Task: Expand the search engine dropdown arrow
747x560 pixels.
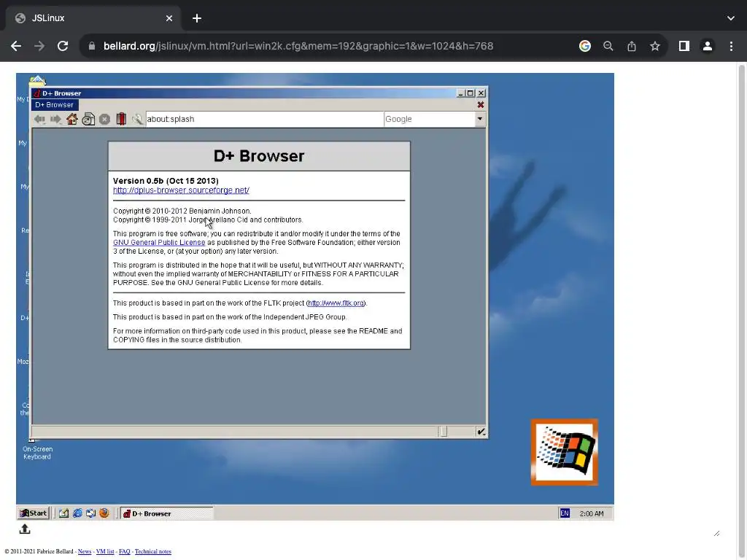Action: tap(480, 119)
